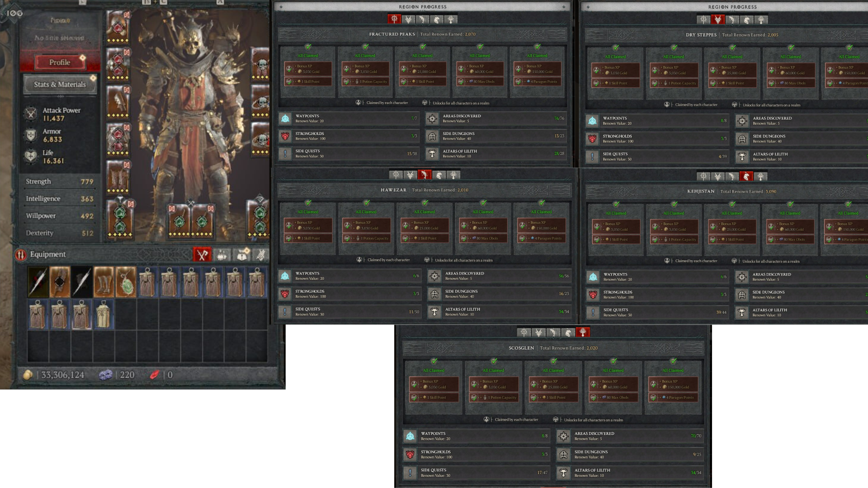Select the boots item in inventory
868x488 pixels.
(x=104, y=282)
